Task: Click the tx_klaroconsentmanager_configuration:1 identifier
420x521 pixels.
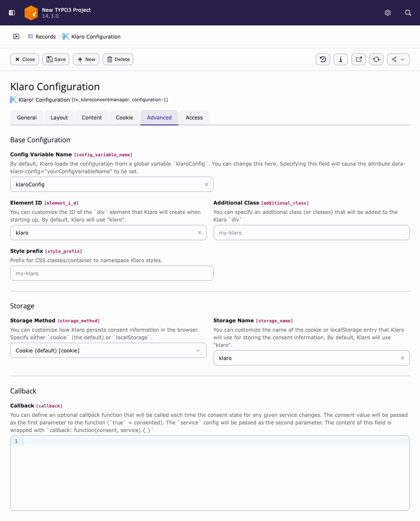Action: click(120, 100)
